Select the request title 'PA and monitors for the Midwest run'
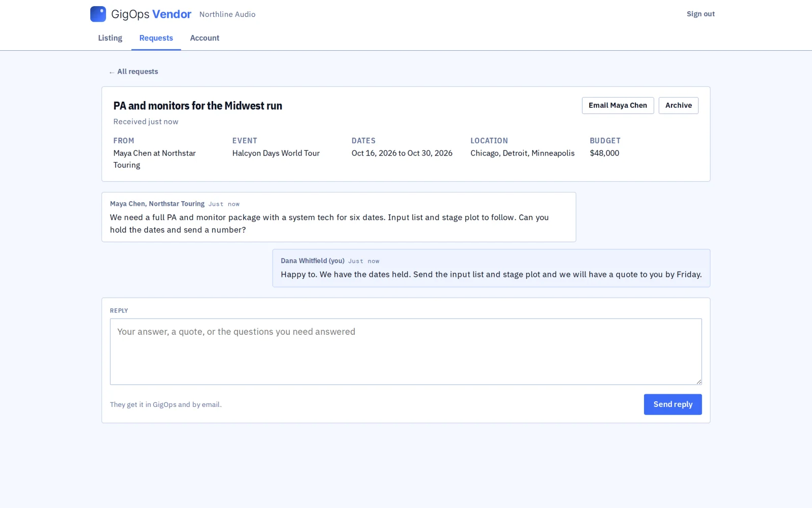This screenshot has width=812, height=508. (197, 106)
